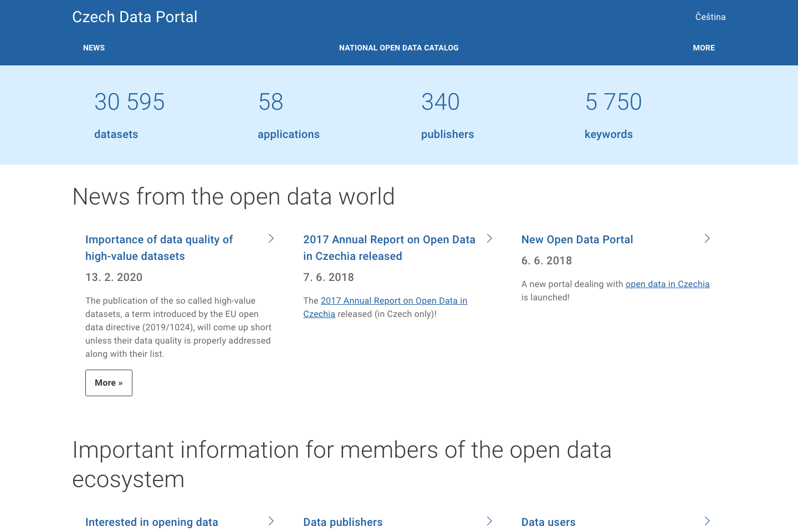Expand the news article about data quality
Viewport: 798px width, 532px height.
(x=159, y=247)
